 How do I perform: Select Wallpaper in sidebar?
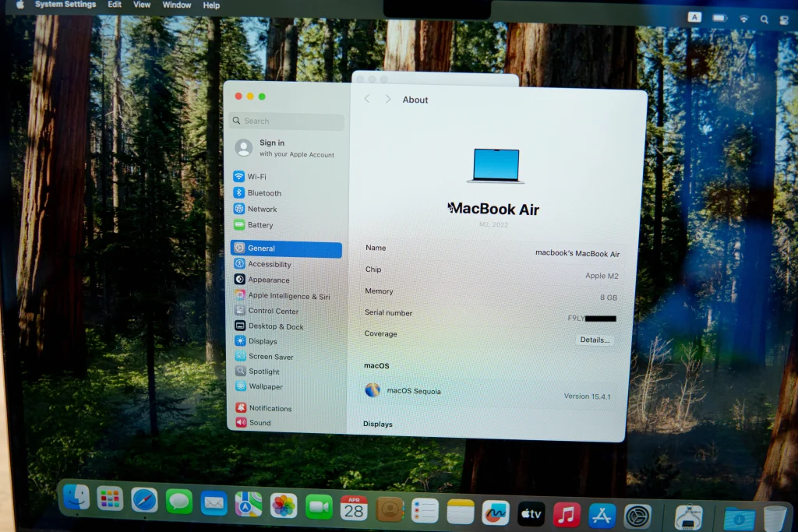tap(265, 386)
